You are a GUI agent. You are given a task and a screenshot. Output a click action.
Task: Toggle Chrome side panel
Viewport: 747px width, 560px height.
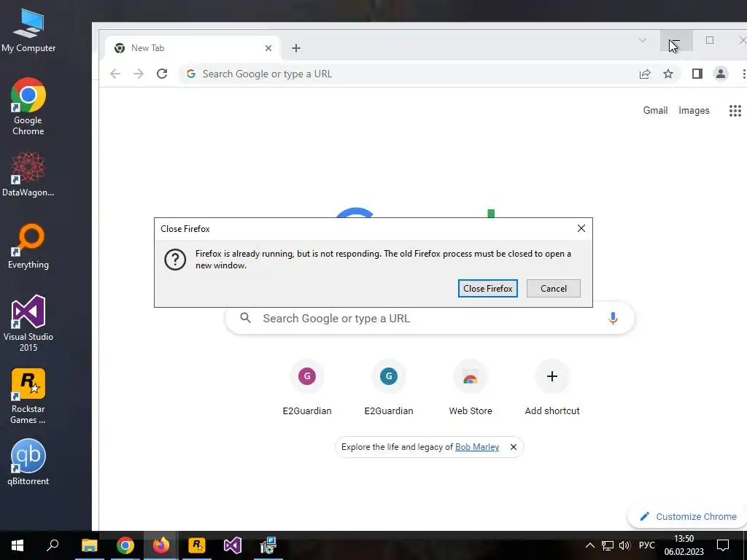tap(697, 74)
